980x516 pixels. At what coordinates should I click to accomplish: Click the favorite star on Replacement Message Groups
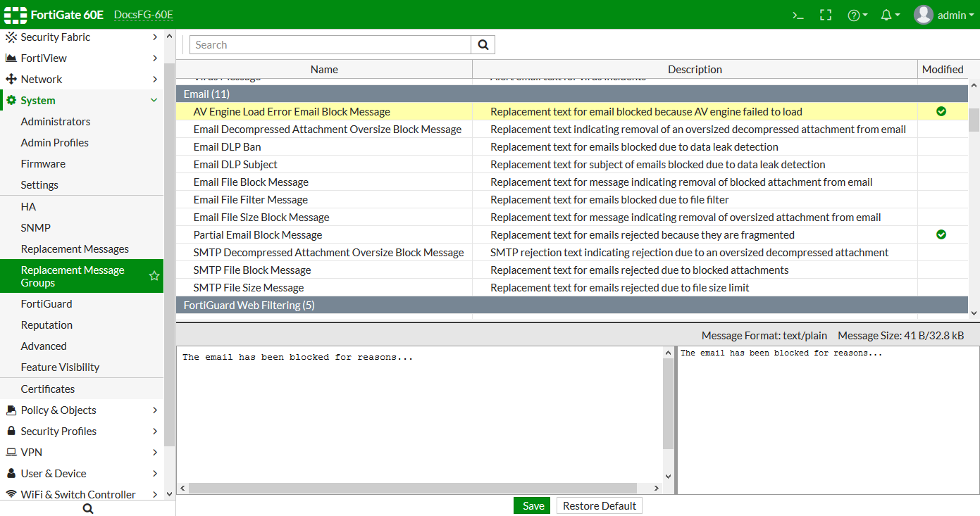click(x=154, y=276)
